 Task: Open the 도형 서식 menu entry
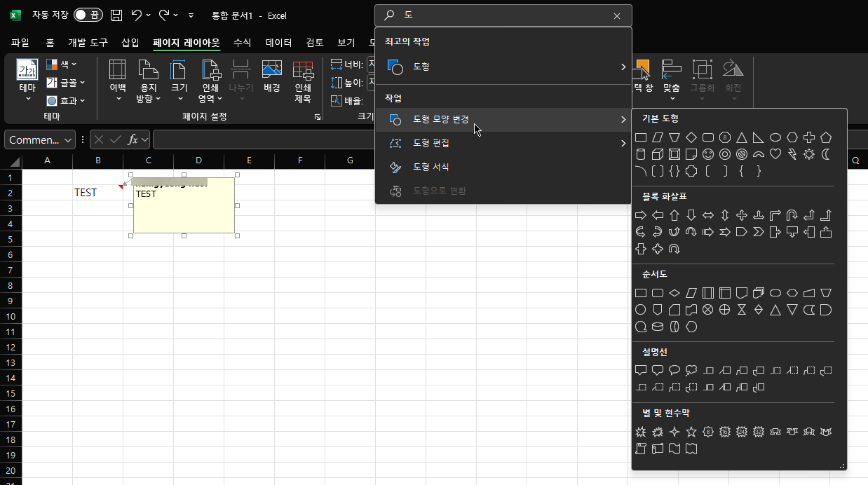(x=430, y=166)
